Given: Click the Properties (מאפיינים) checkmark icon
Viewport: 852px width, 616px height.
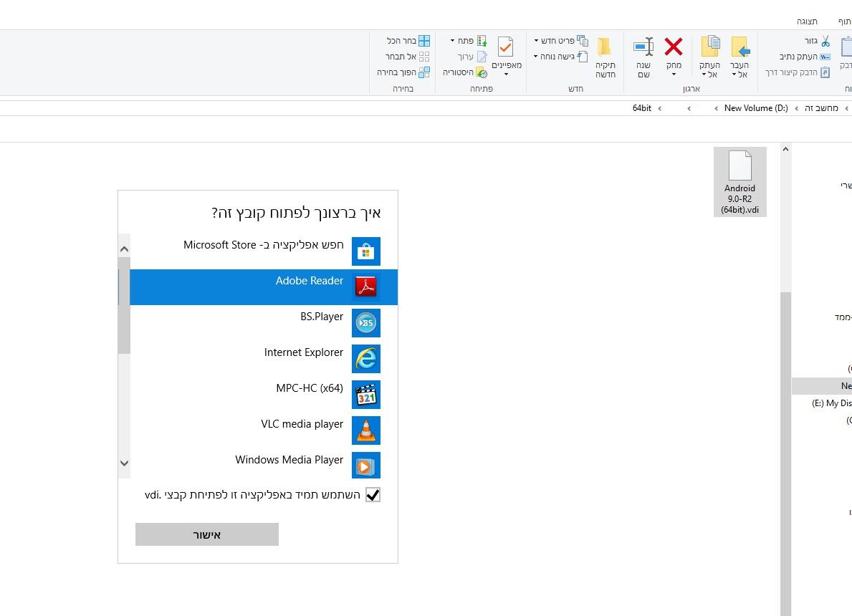Looking at the screenshot, I should (506, 47).
